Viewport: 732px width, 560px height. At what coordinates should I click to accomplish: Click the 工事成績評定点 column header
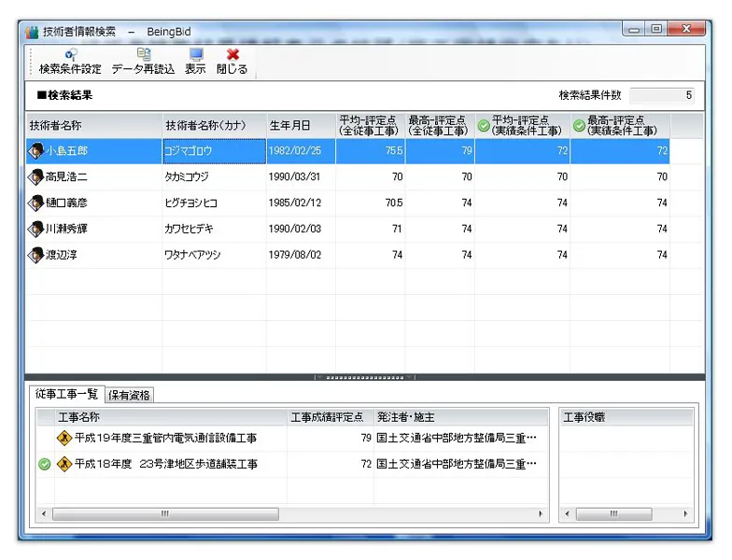click(x=329, y=417)
